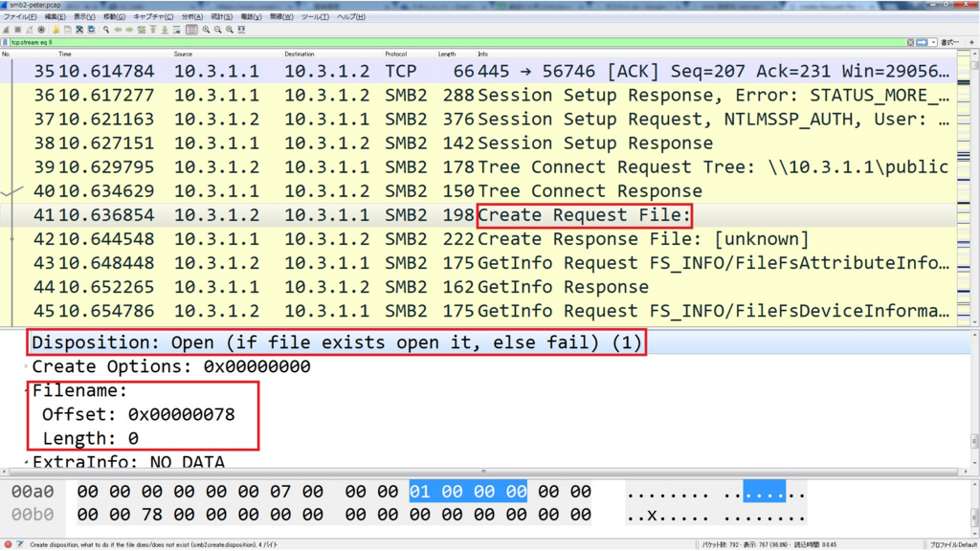Sort packets by the Info column header
Viewport: 980px width, 551px height.
point(482,55)
